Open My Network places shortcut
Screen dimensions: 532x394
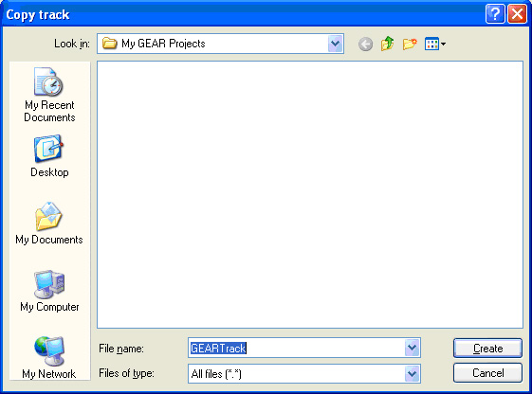click(49, 358)
